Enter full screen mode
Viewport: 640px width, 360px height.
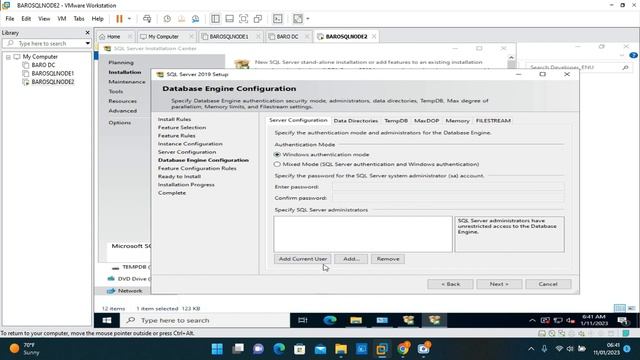[244, 19]
